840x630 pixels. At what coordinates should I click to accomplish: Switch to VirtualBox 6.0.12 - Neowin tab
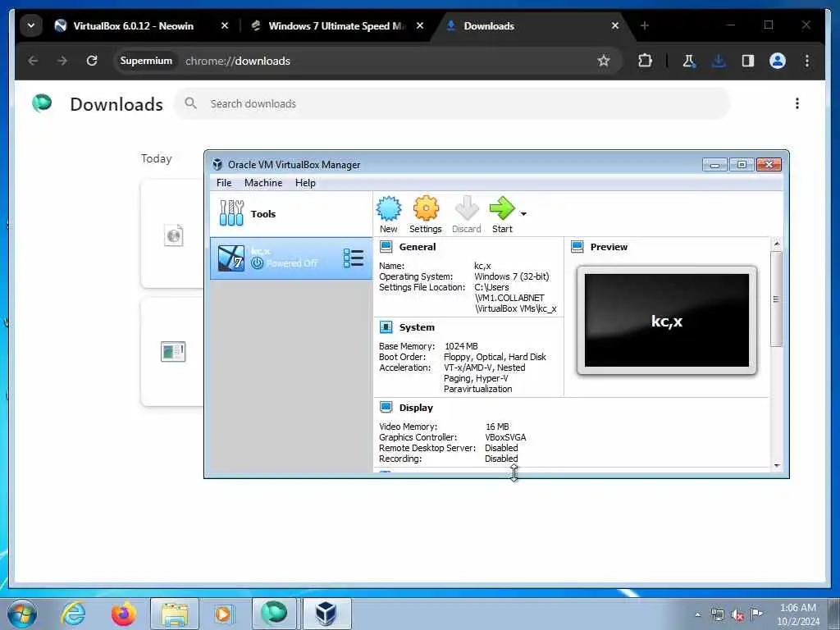click(x=133, y=25)
